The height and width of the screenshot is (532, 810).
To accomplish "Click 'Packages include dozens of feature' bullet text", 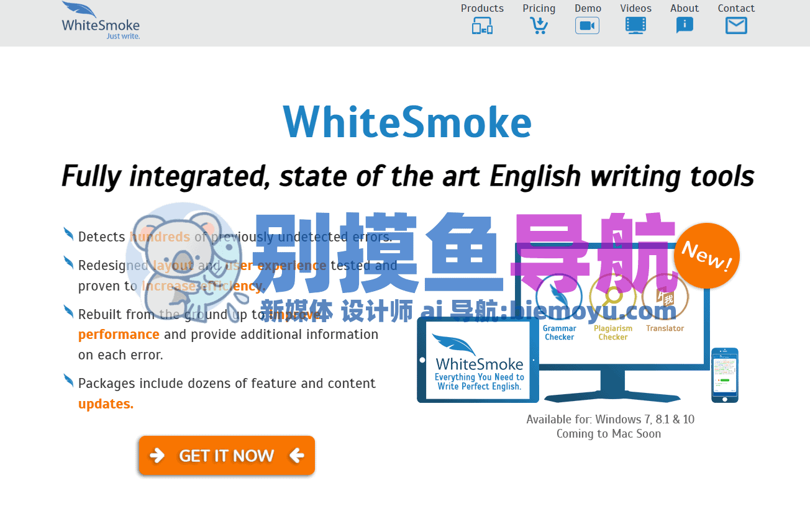I will coord(227,384).
